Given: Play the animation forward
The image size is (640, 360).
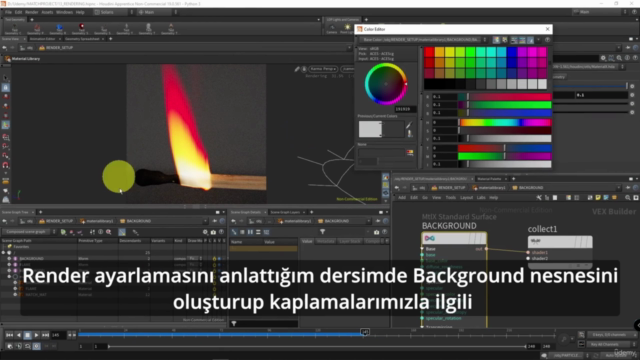Looking at the screenshot, I should tap(36, 335).
